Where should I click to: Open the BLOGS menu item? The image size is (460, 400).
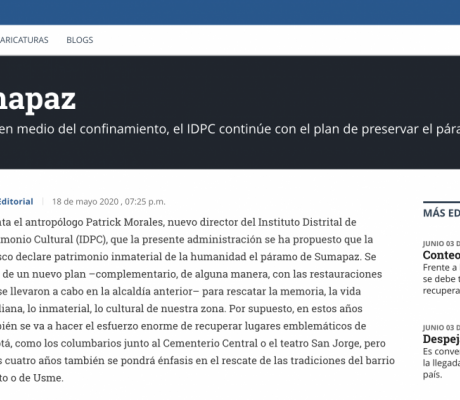[80, 40]
